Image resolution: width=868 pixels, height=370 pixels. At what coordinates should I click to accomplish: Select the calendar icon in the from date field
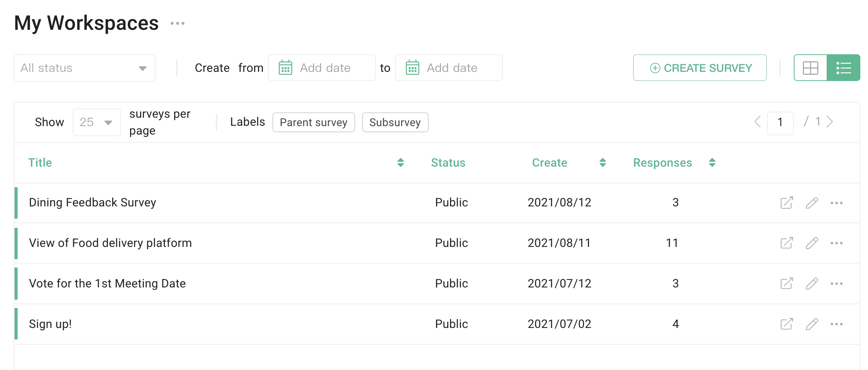coord(285,67)
